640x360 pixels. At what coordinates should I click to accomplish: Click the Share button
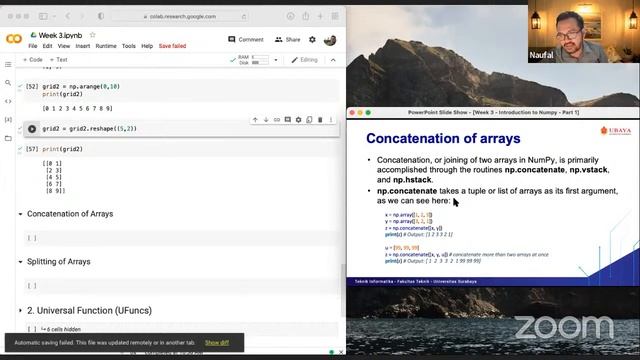[287, 40]
